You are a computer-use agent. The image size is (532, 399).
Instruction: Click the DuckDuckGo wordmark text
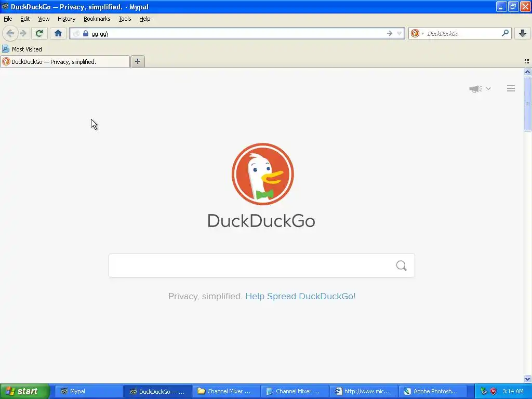(261, 221)
